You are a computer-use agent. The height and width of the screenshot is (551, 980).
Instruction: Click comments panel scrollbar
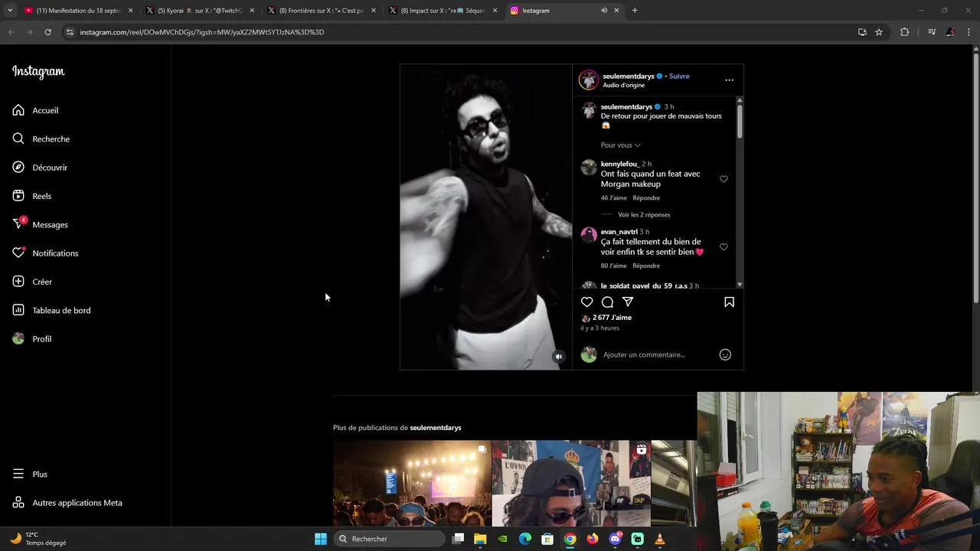point(740,122)
